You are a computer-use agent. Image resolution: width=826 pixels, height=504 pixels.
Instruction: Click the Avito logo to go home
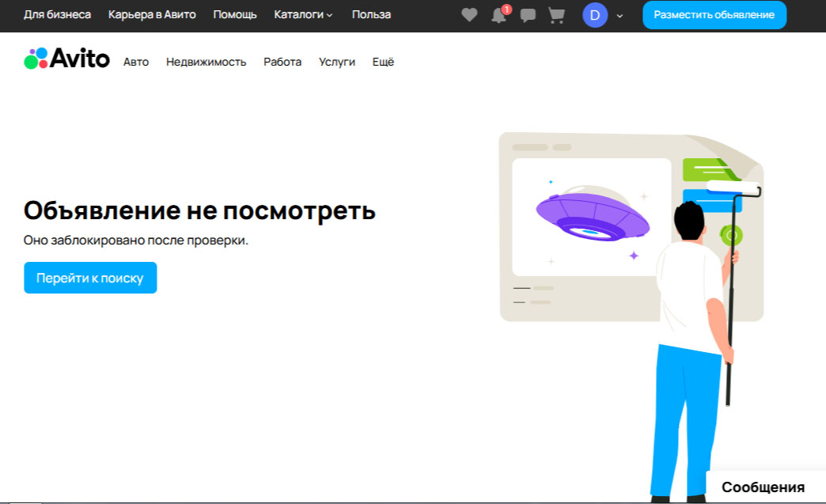coord(67,59)
